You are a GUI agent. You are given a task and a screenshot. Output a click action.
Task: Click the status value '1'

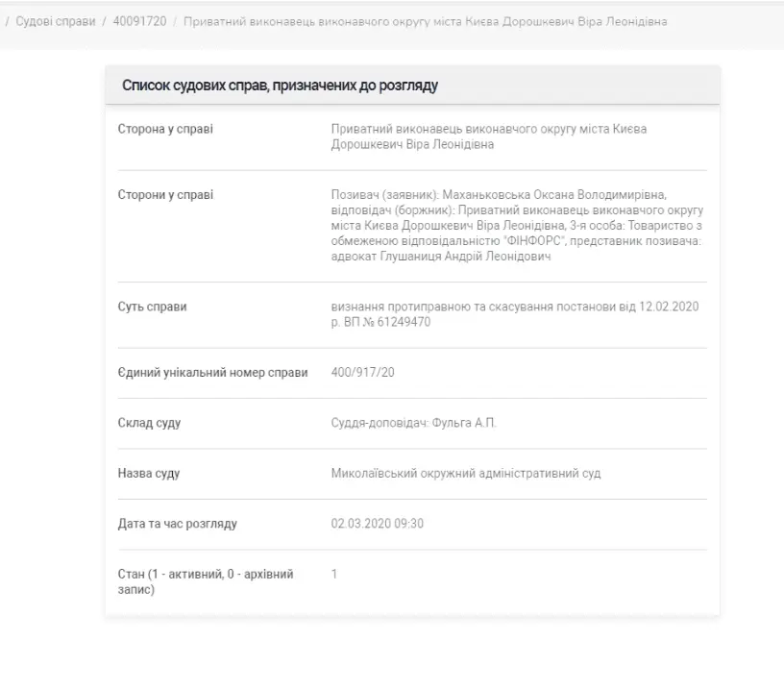click(x=334, y=574)
